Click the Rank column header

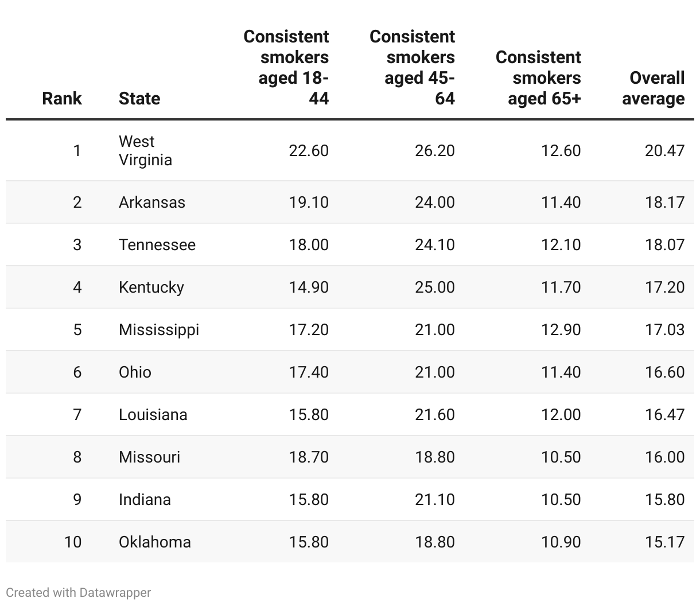62,98
